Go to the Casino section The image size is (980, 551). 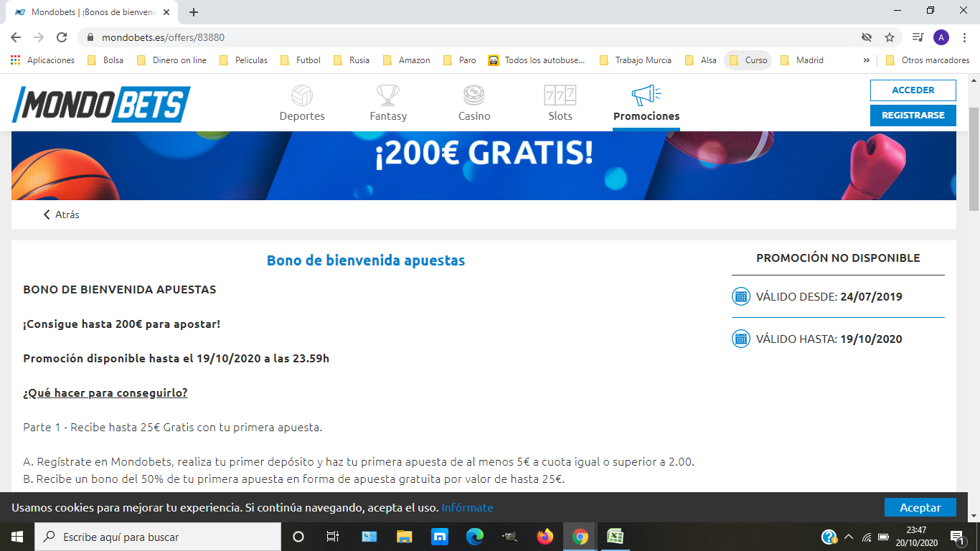(x=474, y=103)
